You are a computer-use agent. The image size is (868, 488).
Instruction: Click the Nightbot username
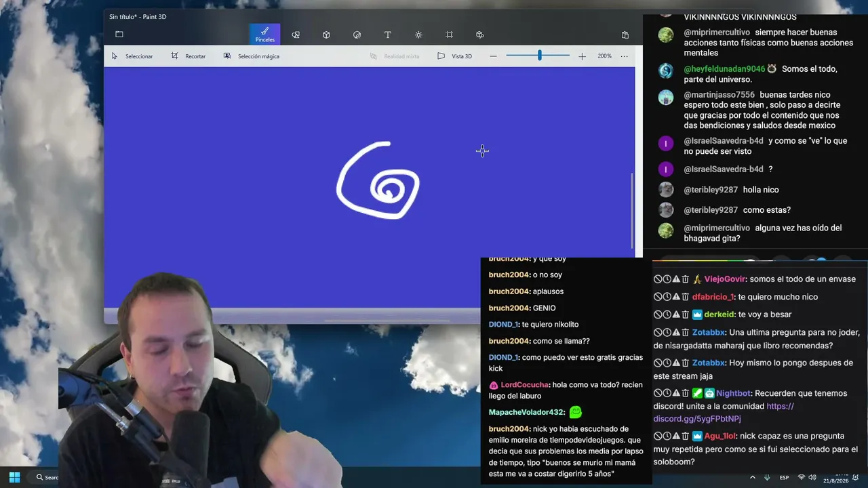[x=734, y=393]
